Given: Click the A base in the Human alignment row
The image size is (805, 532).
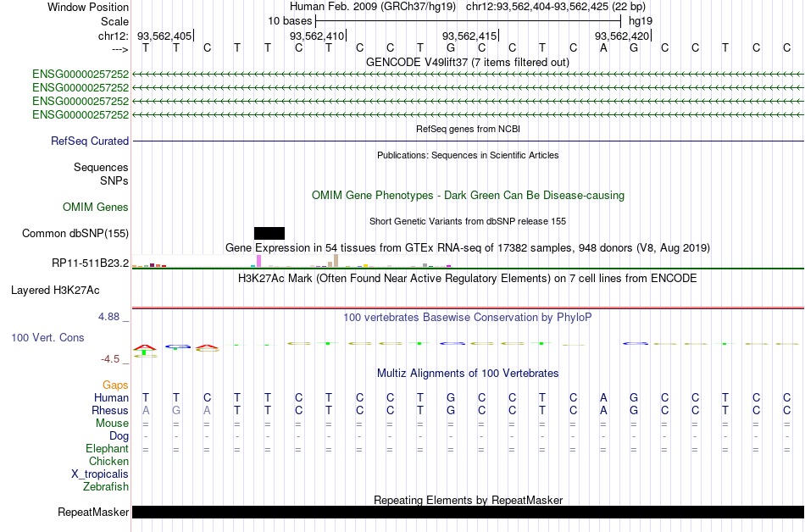Looking at the screenshot, I should [x=603, y=397].
